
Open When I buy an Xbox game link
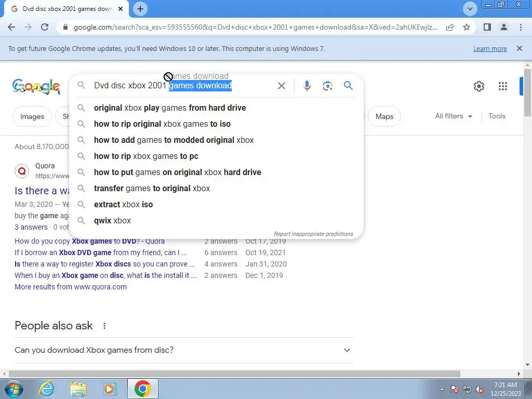point(105,275)
